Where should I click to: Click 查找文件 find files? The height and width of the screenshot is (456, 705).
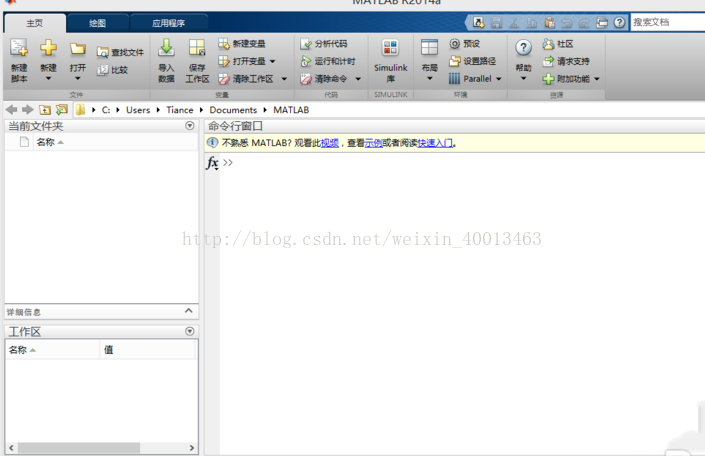[120, 53]
